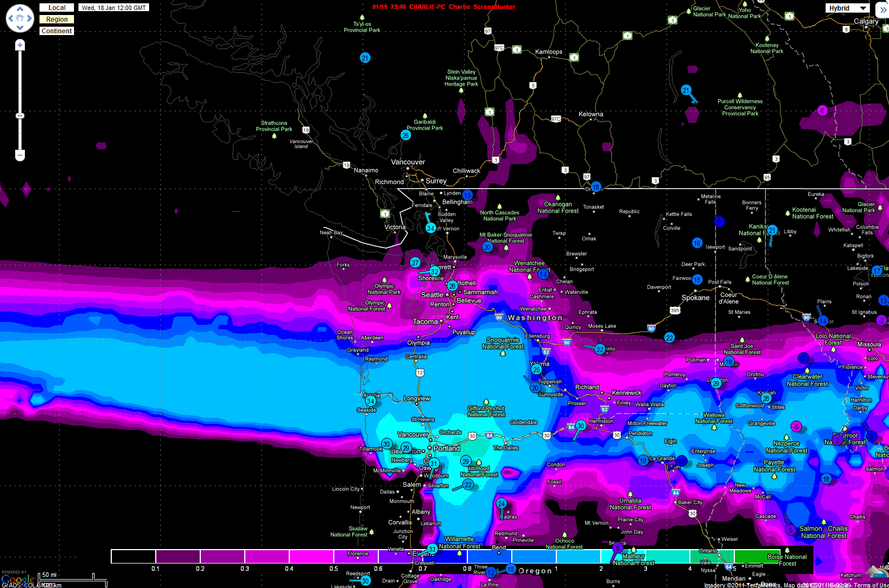This screenshot has height=588, width=889.
Task: Click station marker 32 above Shoreline
Action: click(434, 271)
